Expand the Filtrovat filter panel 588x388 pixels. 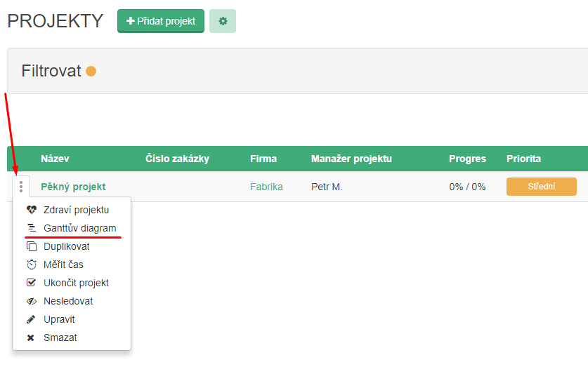tap(51, 71)
